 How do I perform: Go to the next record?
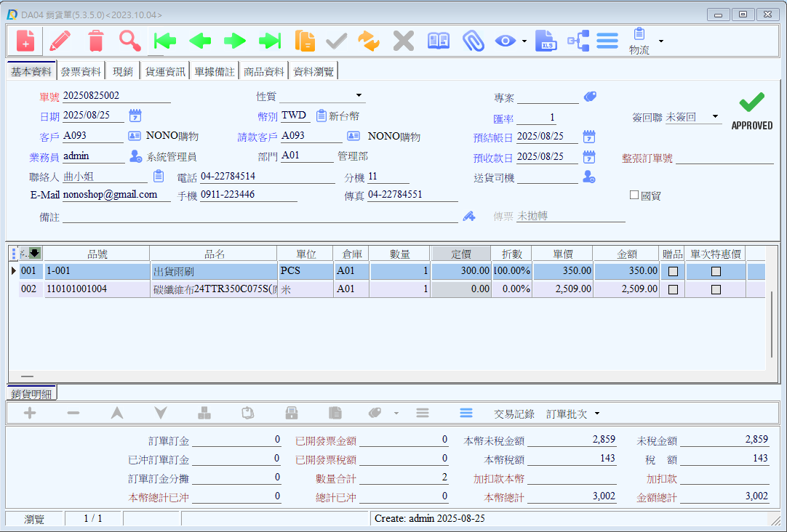(235, 41)
